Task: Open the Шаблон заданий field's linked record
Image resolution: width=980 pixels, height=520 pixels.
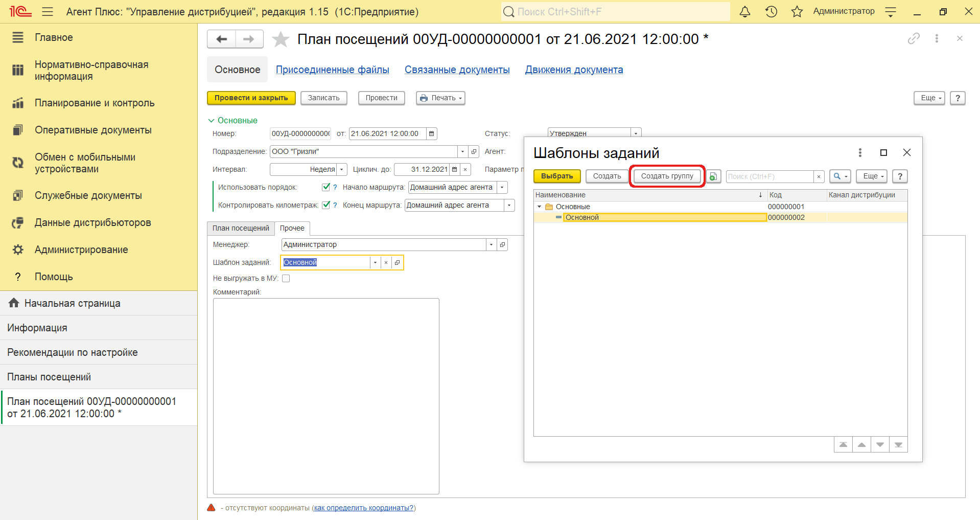Action: pos(398,263)
